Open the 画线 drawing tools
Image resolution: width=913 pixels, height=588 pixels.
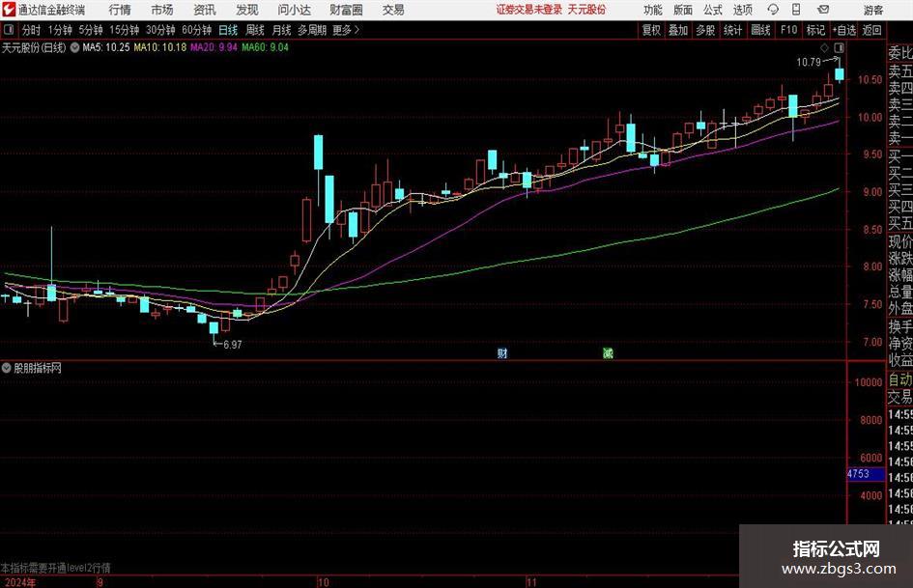point(760,30)
